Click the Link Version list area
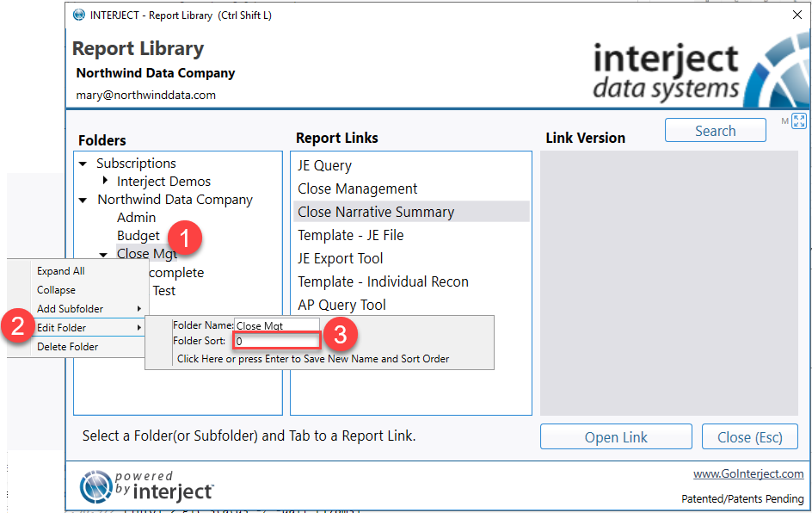The image size is (812, 513). coord(668,283)
